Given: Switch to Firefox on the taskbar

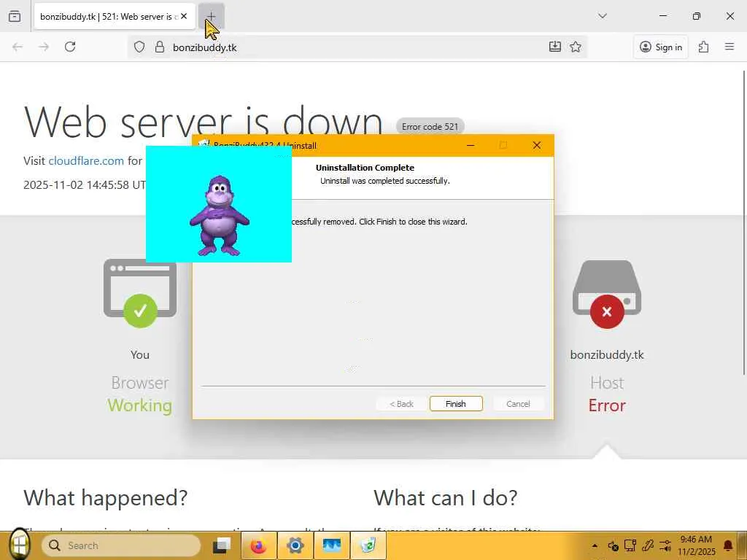Looking at the screenshot, I should [258, 545].
